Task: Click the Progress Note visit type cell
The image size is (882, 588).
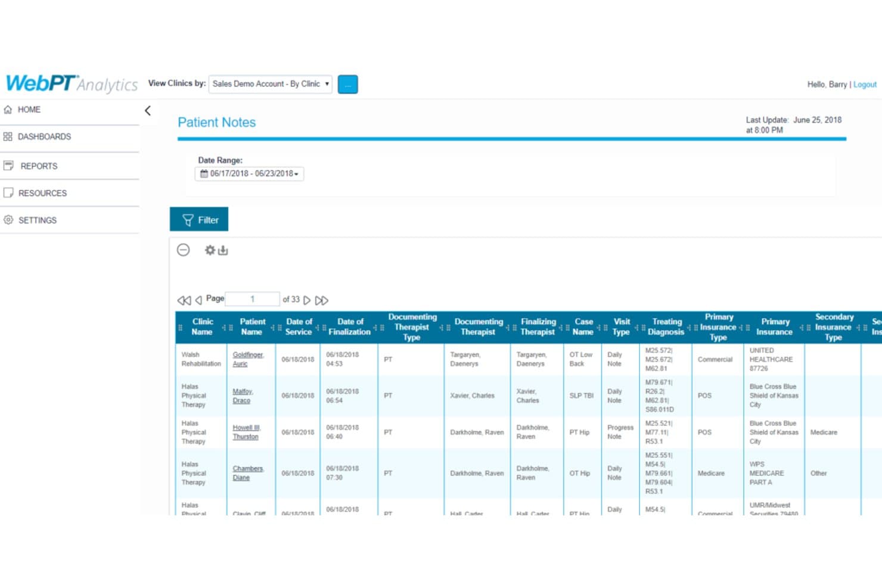Action: pyautogui.click(x=620, y=432)
